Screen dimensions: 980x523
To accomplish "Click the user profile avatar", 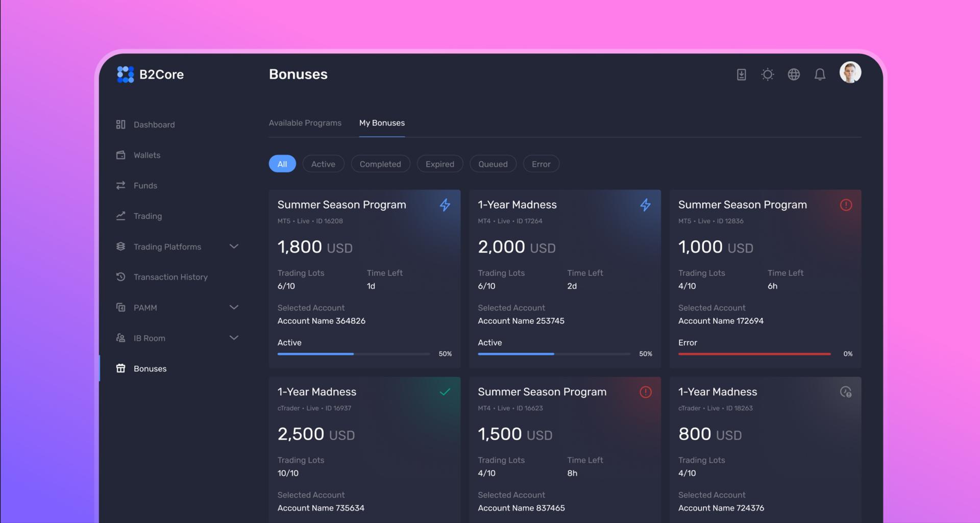I will coord(850,72).
